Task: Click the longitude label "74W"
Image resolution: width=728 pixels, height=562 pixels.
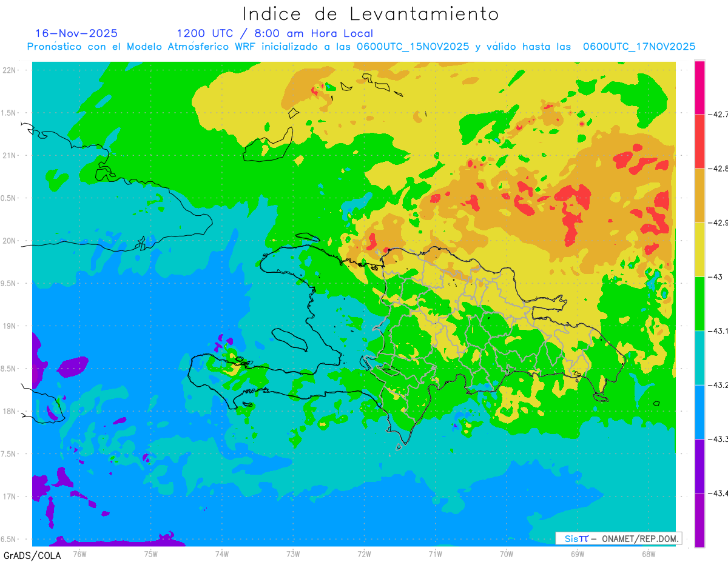Action: point(221,554)
